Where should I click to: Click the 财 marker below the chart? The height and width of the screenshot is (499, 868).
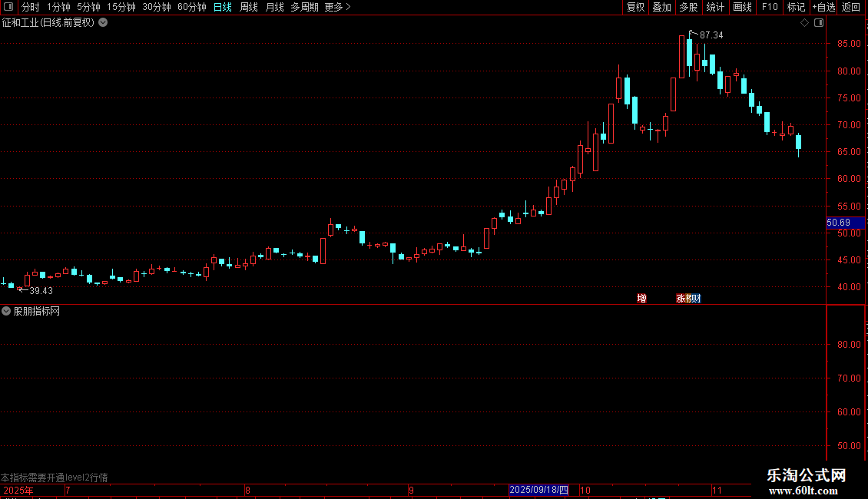click(697, 298)
